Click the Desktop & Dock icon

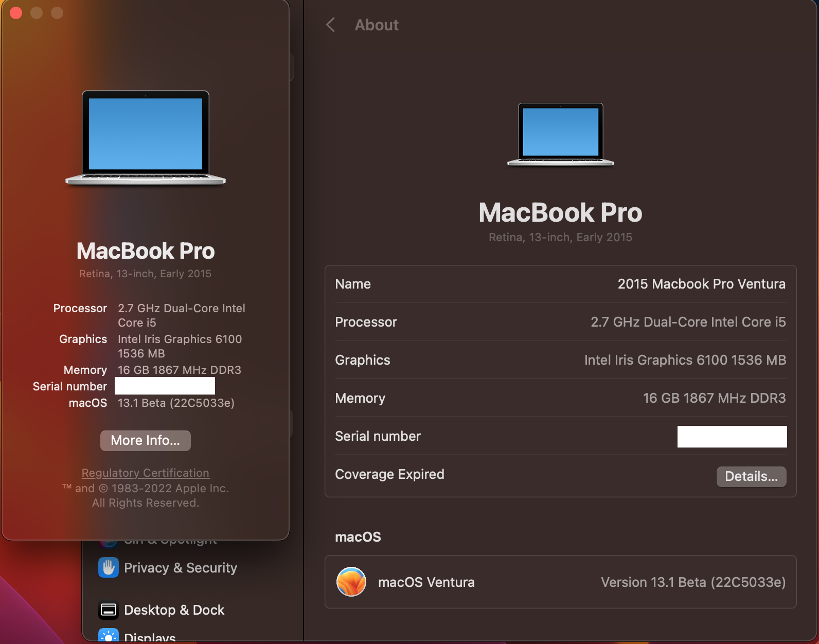point(109,610)
